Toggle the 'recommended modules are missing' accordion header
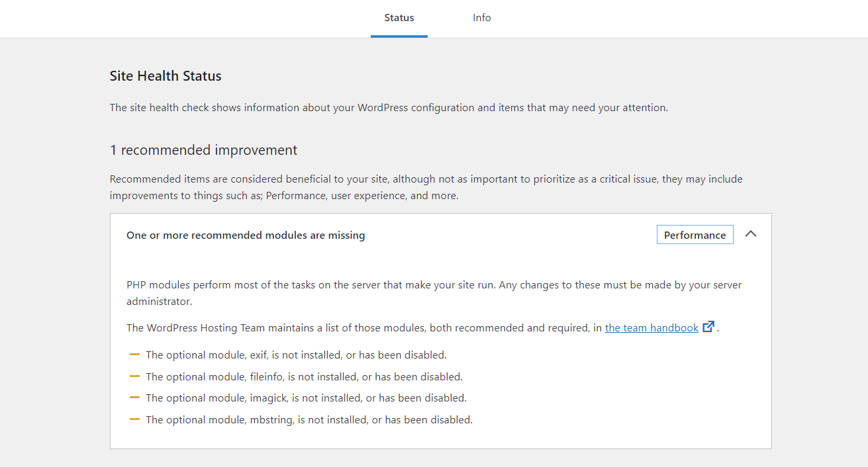Viewport: 868px width, 467px height. [246, 235]
